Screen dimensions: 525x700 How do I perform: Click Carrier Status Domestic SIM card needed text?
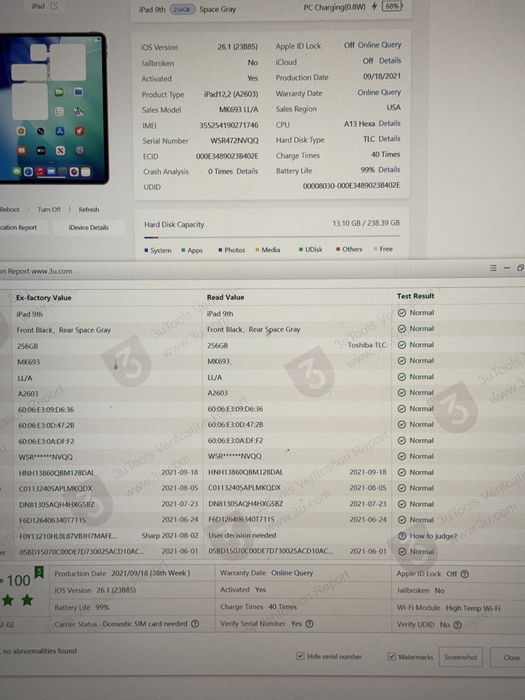pos(121,624)
